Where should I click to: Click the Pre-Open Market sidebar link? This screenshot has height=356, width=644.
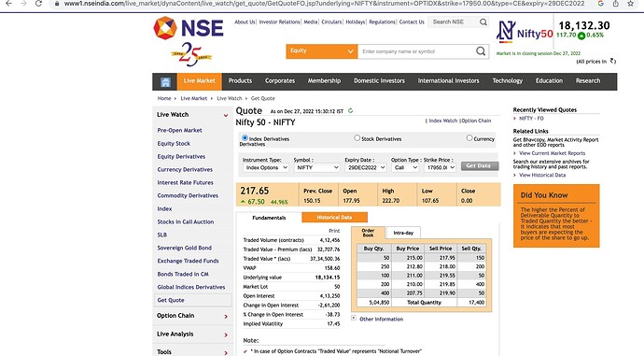(179, 130)
